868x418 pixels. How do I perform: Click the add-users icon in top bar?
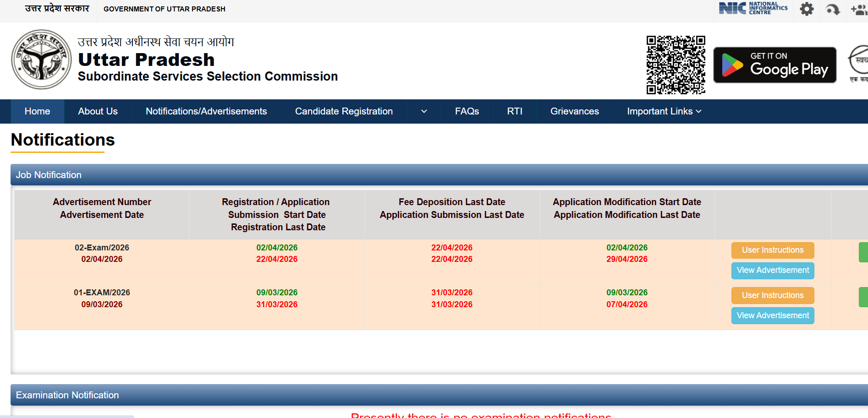[858, 9]
